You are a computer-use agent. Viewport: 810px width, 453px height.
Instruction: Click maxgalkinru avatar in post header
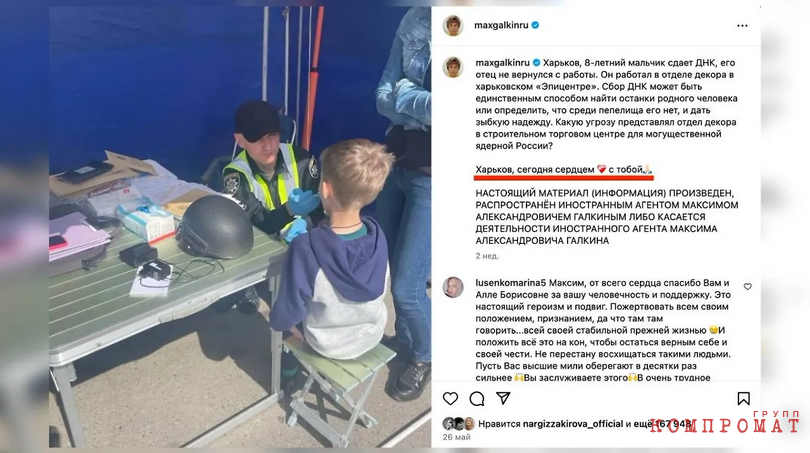tap(453, 25)
